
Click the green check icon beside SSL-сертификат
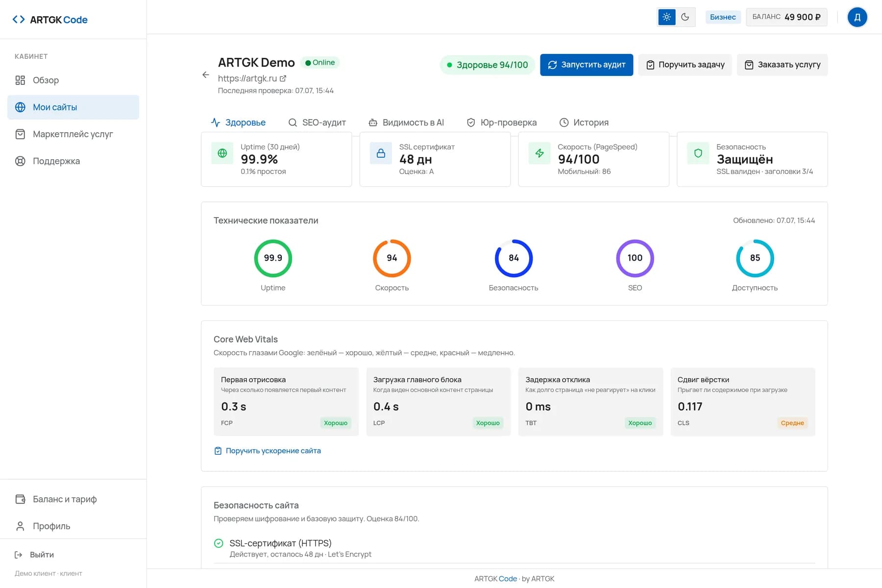(219, 543)
